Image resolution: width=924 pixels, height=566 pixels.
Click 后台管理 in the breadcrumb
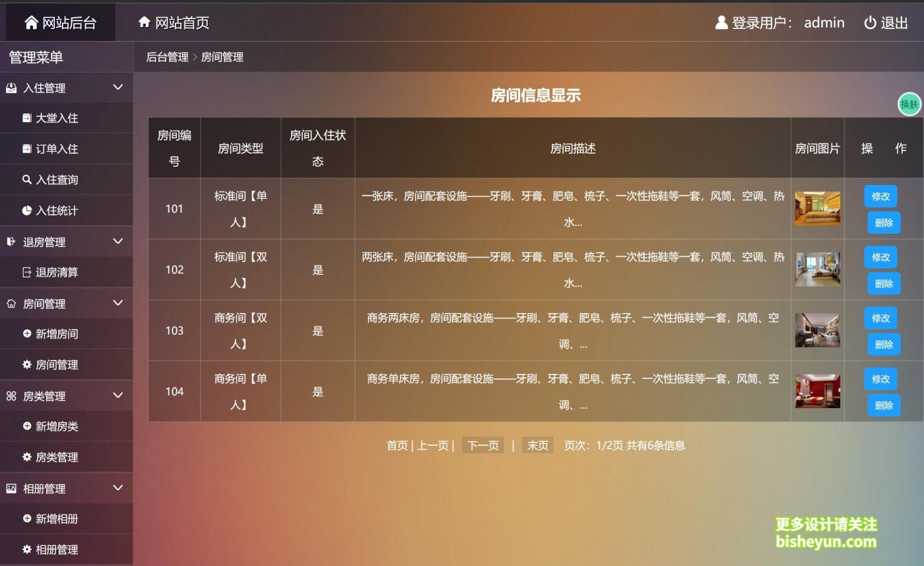pos(167,57)
